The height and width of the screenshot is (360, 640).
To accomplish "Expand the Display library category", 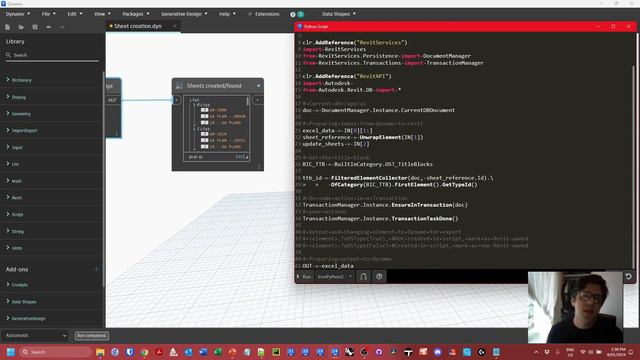I will [x=16, y=97].
